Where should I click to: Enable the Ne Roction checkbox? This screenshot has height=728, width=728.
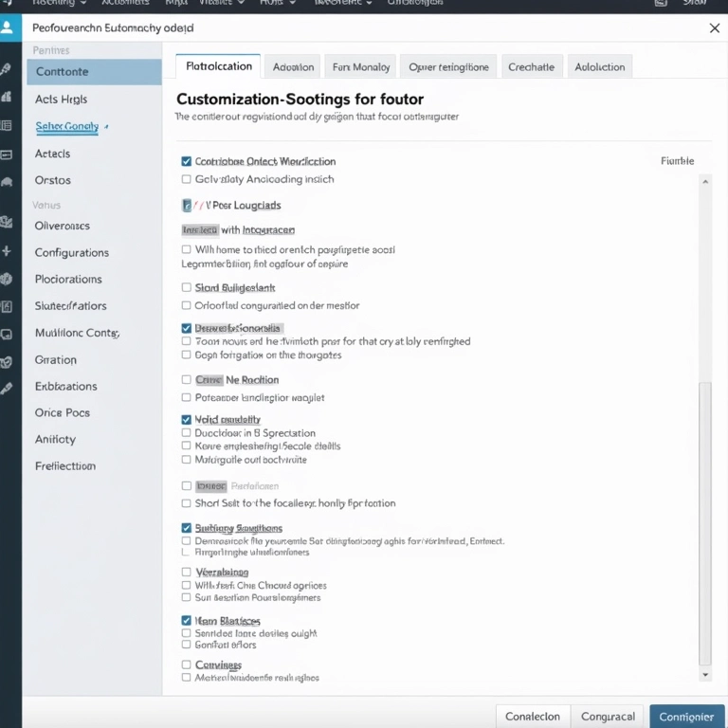click(x=186, y=379)
